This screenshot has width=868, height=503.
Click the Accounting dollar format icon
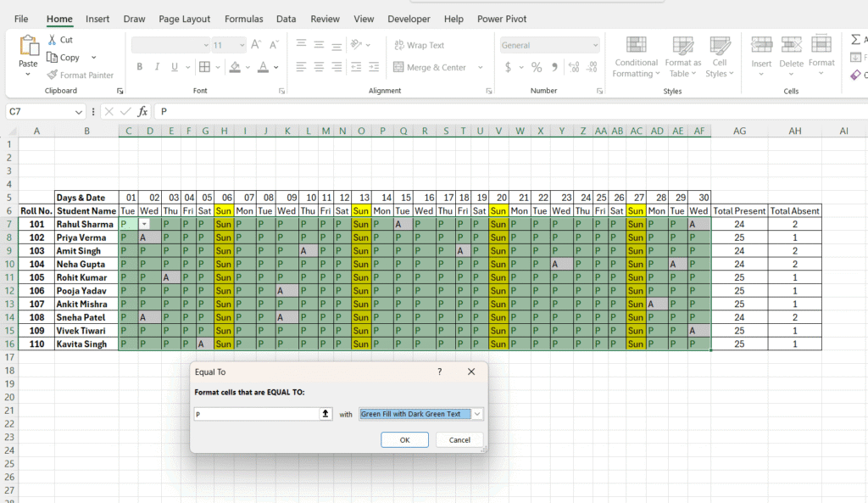[509, 67]
